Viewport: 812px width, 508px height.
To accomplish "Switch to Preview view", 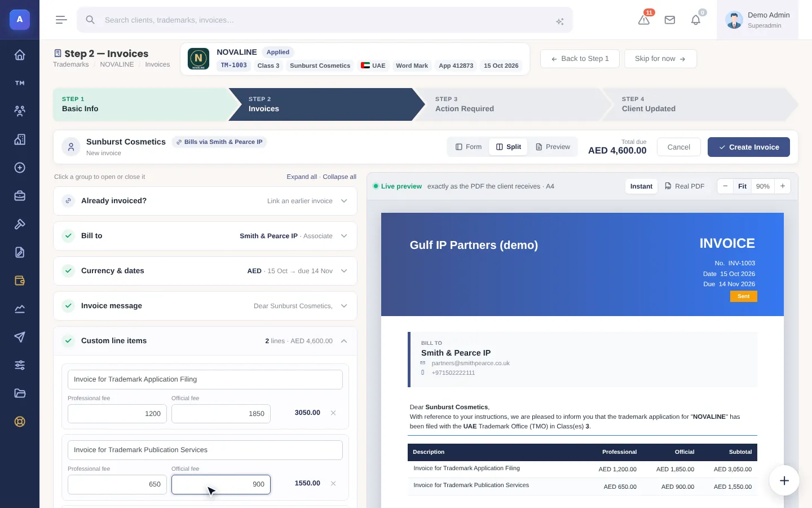I will (x=553, y=147).
